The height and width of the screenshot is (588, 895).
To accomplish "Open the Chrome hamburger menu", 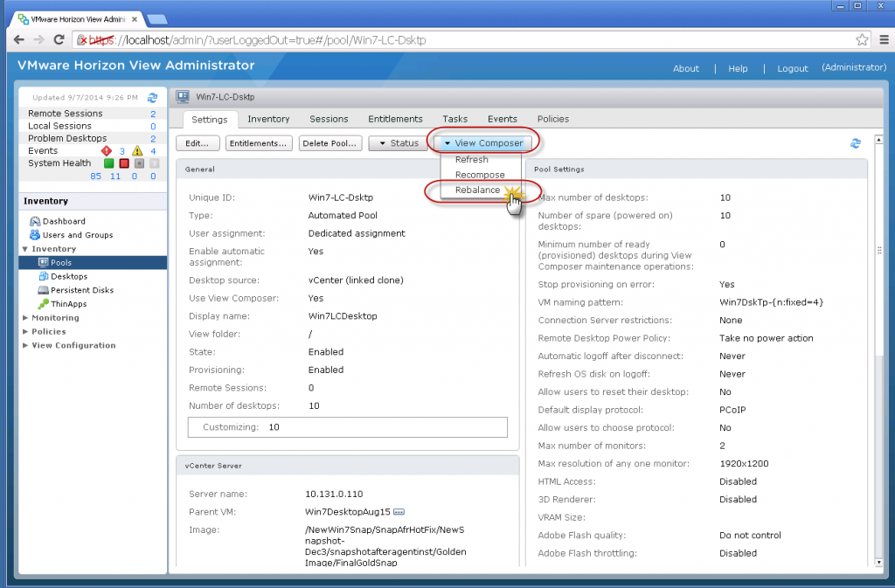I will coord(885,39).
